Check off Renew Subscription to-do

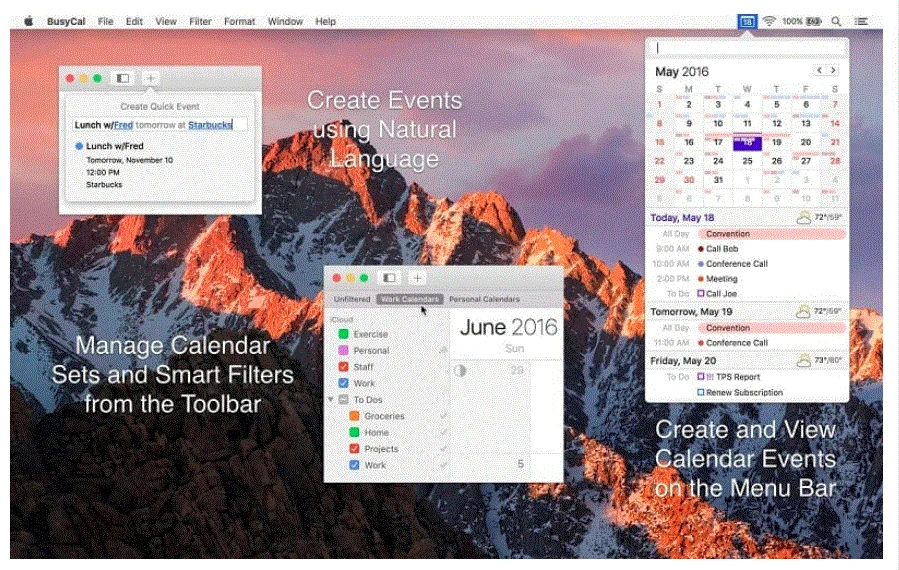pos(701,392)
